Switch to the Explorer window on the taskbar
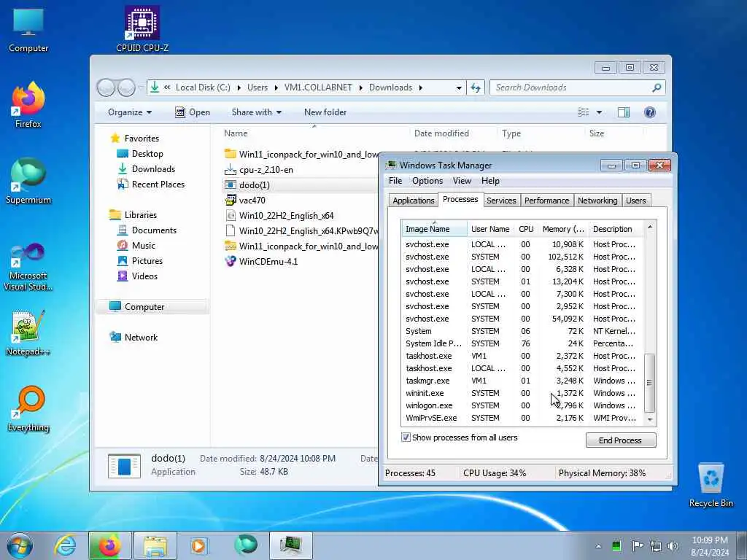This screenshot has width=747, height=560. click(155, 546)
